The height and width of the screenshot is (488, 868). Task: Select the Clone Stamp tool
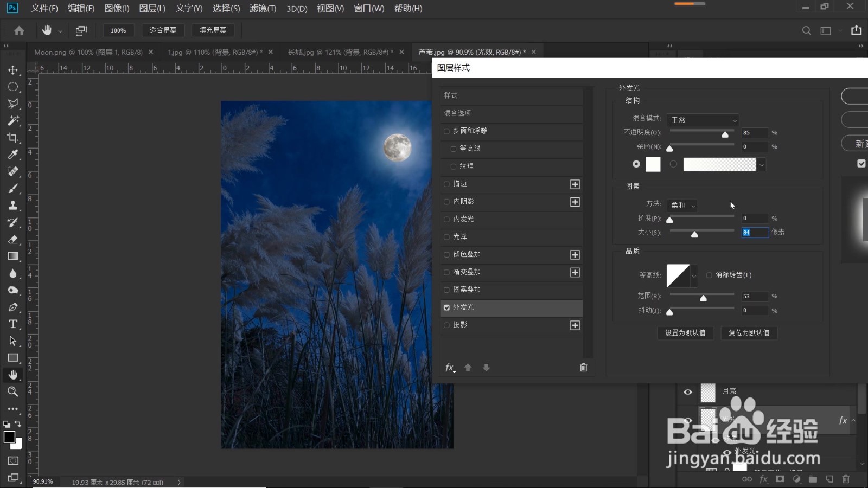click(x=13, y=206)
